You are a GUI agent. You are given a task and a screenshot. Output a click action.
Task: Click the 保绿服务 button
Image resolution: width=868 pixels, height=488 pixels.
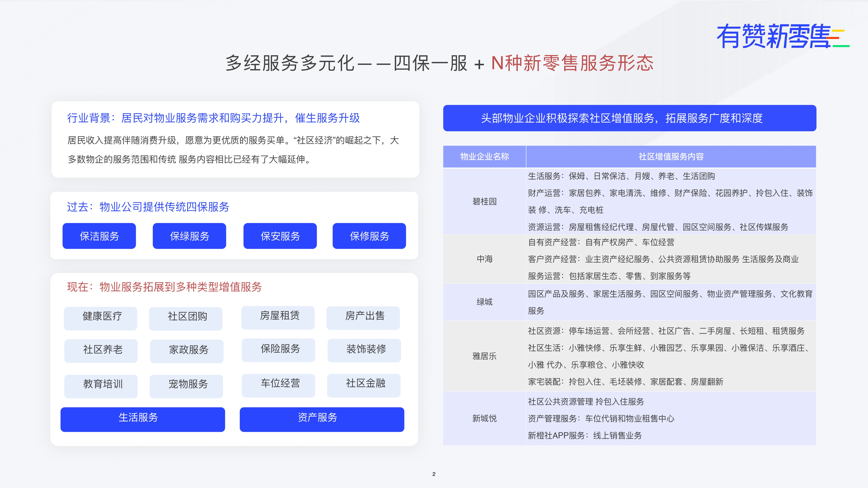pos(189,236)
